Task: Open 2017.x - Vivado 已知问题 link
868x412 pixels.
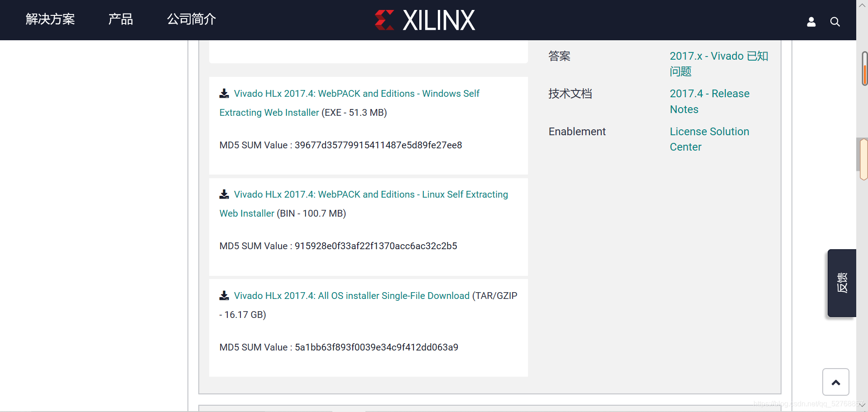Action: pos(719,64)
